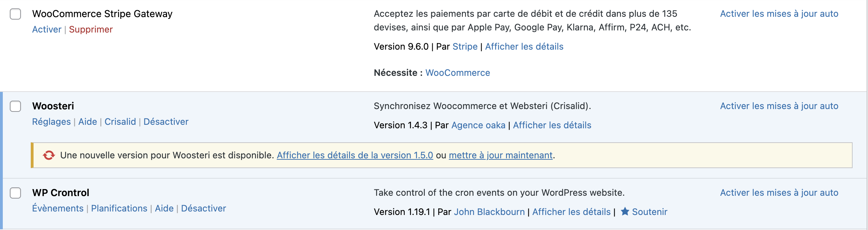Enable auto updates for Stripe Gateway
The width and height of the screenshot is (868, 230).
pos(779,14)
